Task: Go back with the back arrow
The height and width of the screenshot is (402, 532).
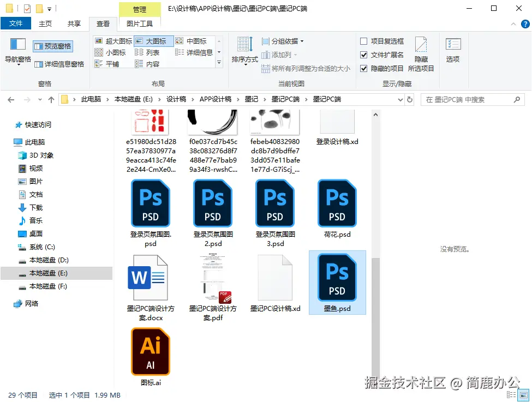Action: (x=11, y=100)
